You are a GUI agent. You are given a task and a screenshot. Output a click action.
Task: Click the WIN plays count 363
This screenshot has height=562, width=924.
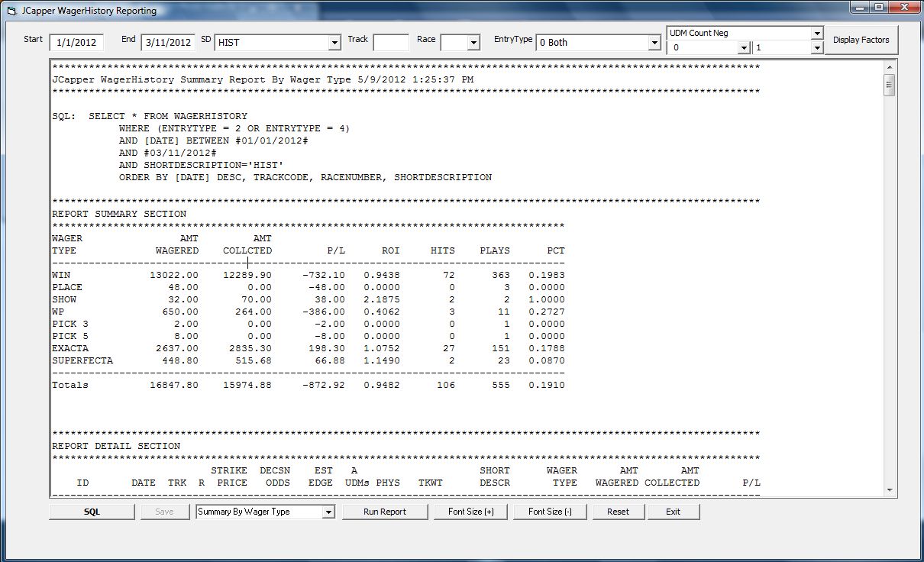tap(501, 275)
